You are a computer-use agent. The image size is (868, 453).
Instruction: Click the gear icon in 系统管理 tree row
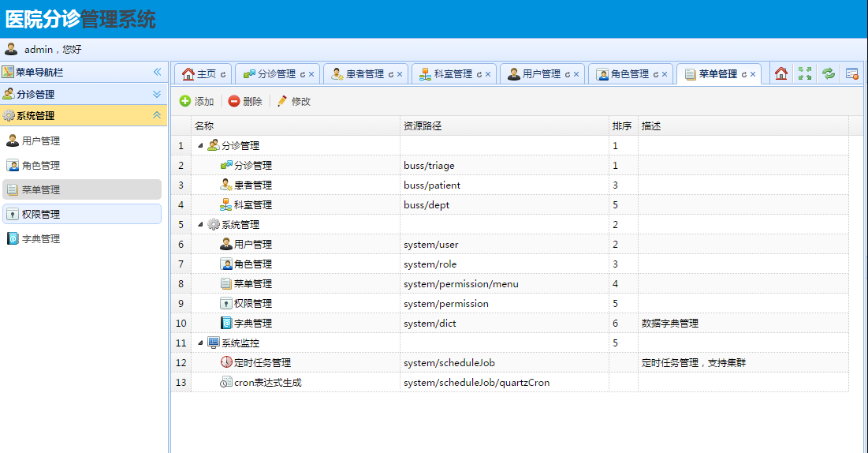(x=213, y=224)
